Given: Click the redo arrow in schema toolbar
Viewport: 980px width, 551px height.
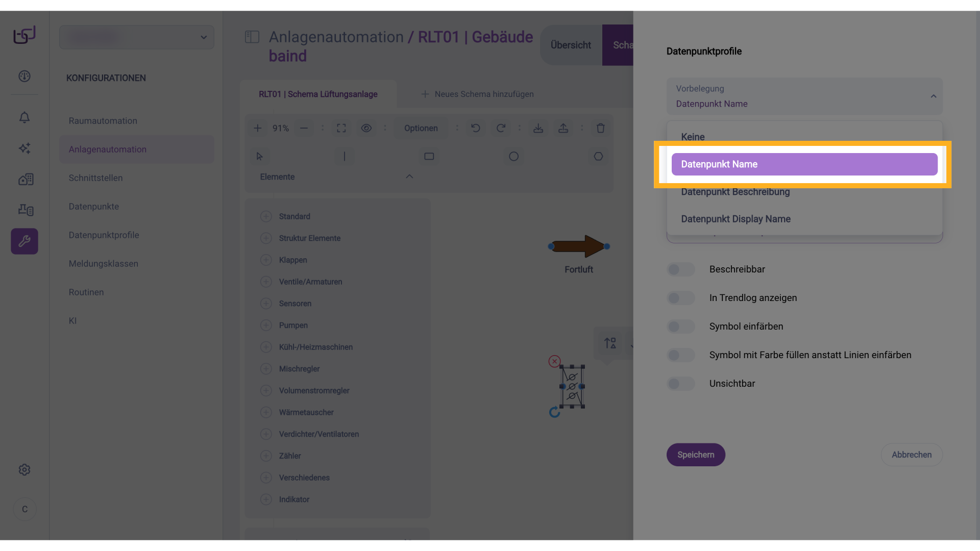Looking at the screenshot, I should [x=501, y=128].
